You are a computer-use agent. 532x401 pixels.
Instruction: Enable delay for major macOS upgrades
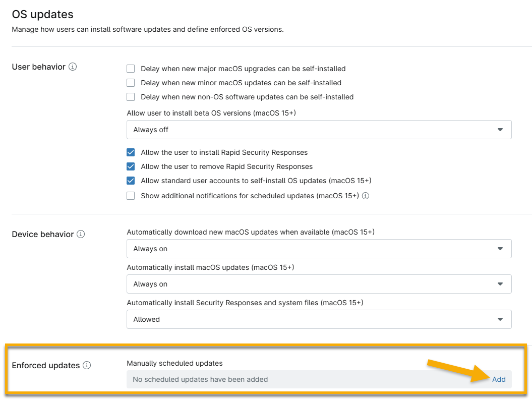click(x=131, y=68)
